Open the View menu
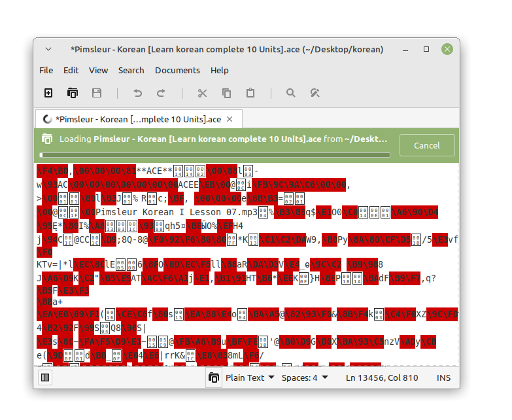512x420 pixels. 98,70
